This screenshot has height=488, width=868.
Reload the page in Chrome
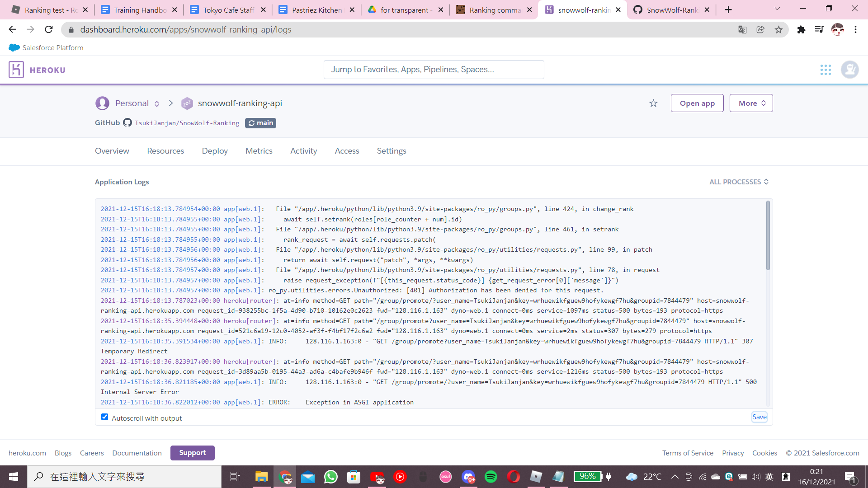(x=49, y=29)
